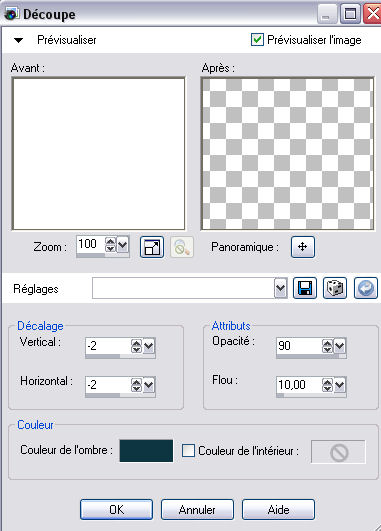Open help with the Aide button
Screen dimensions: 381x531
point(278,509)
